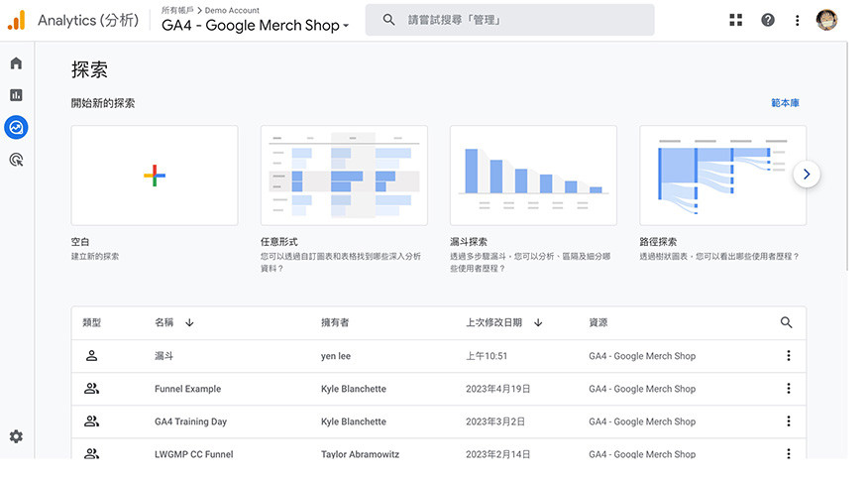Click the table search magnifier icon
This screenshot has width=868, height=479.
786,322
